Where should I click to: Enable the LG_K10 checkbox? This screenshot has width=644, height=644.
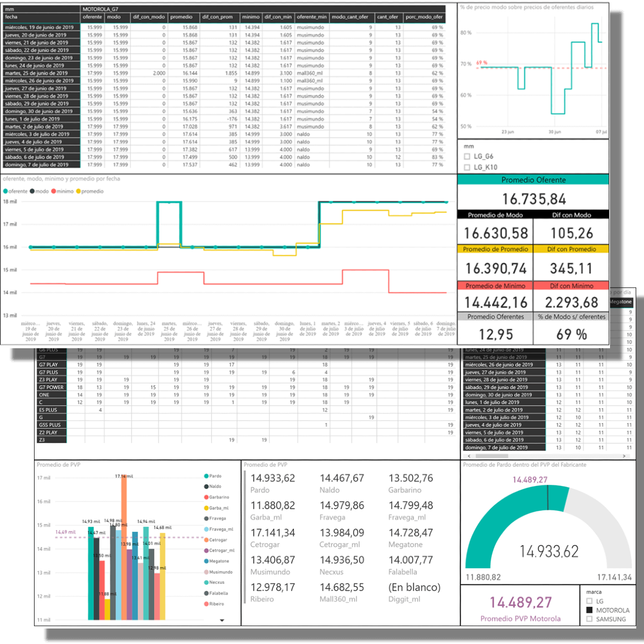coord(467,168)
